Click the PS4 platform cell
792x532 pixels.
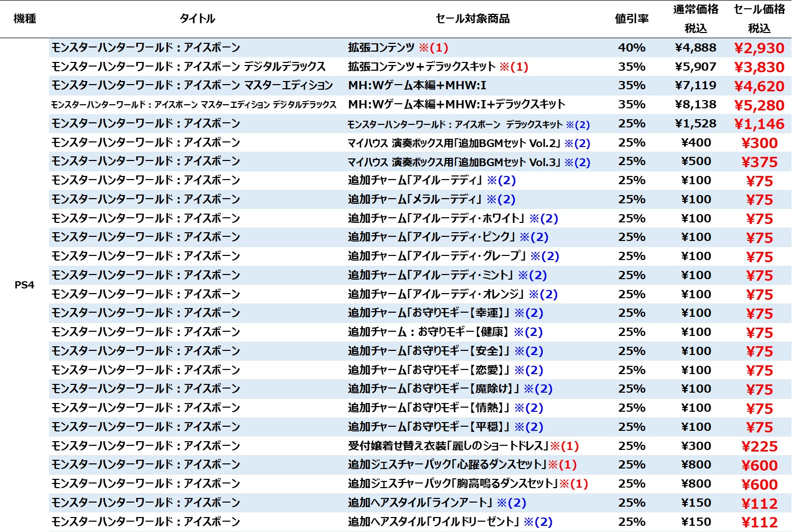click(x=24, y=285)
